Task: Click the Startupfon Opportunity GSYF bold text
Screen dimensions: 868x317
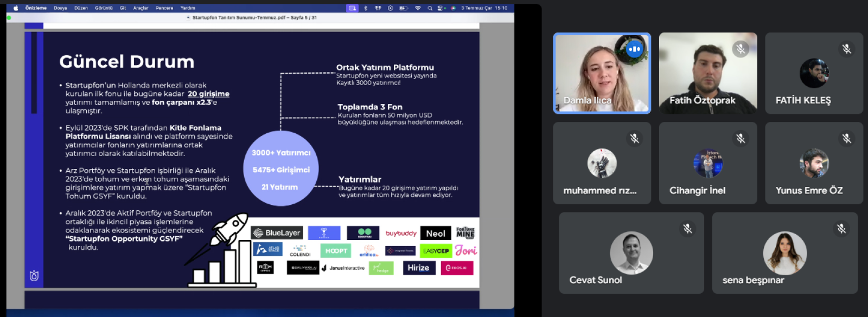Action: (124, 239)
